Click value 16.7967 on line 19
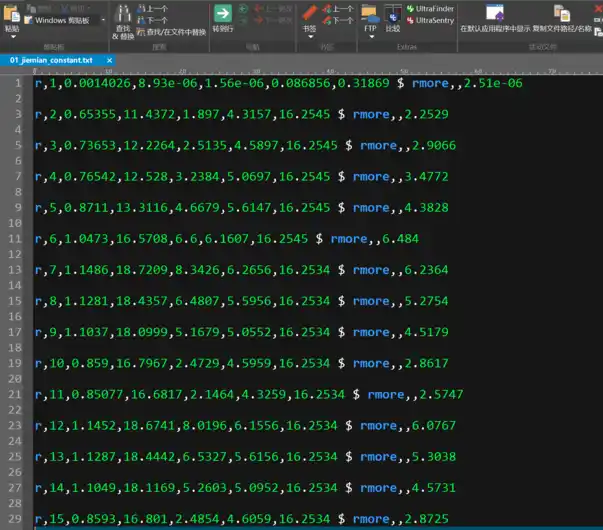 [x=142, y=363]
